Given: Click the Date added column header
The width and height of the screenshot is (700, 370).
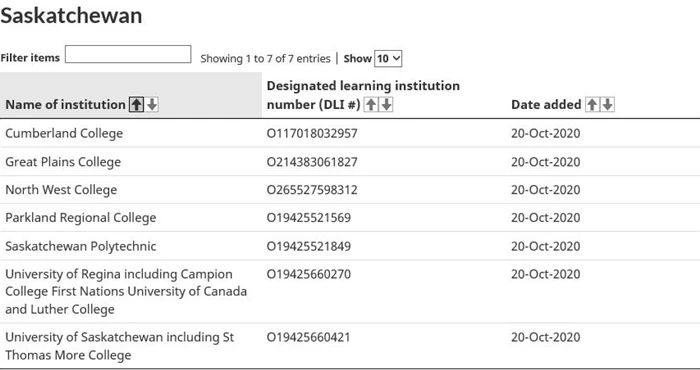Looking at the screenshot, I should [546, 104].
